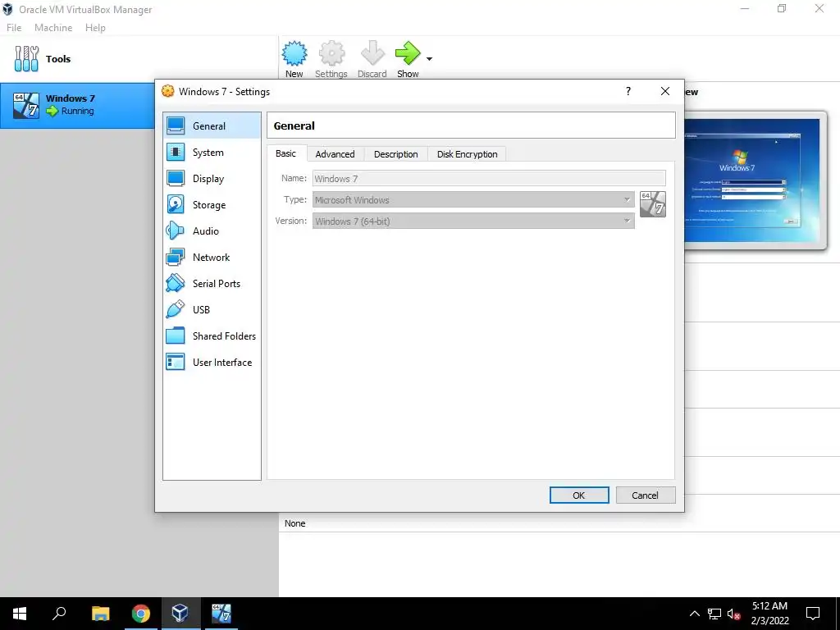Show hidden tray icons chevron
The width and height of the screenshot is (840, 630).
point(694,614)
